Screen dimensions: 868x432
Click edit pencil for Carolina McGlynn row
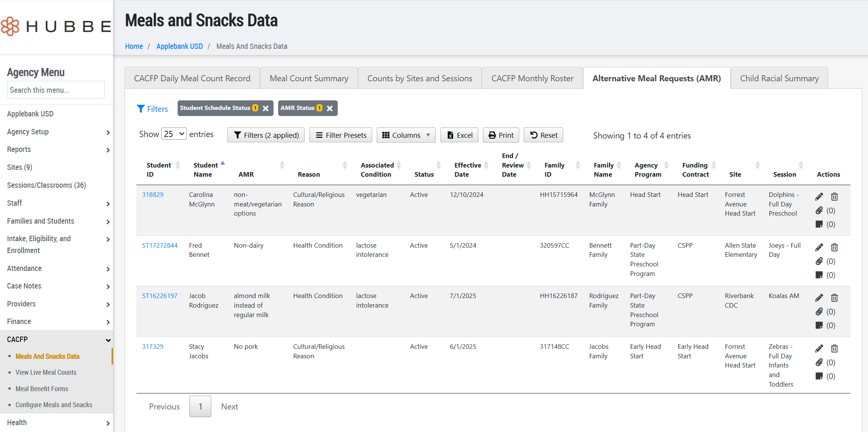click(819, 197)
